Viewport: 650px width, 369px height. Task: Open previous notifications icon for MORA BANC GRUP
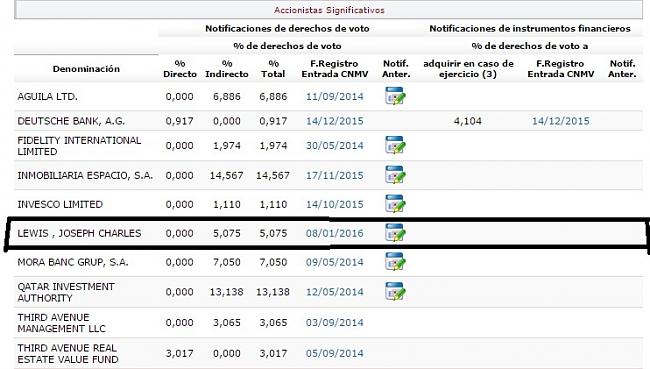tap(395, 262)
